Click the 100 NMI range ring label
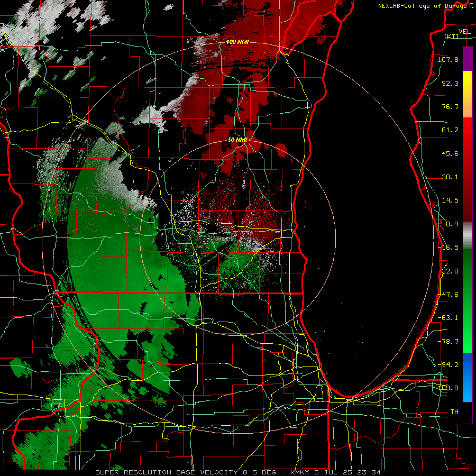Image resolution: width=476 pixels, height=476 pixels. click(x=237, y=42)
